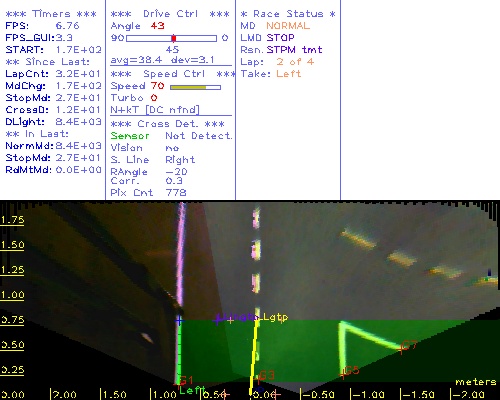500x400 pixels.
Task: Click the Turbo value 0
Action: click(x=154, y=98)
